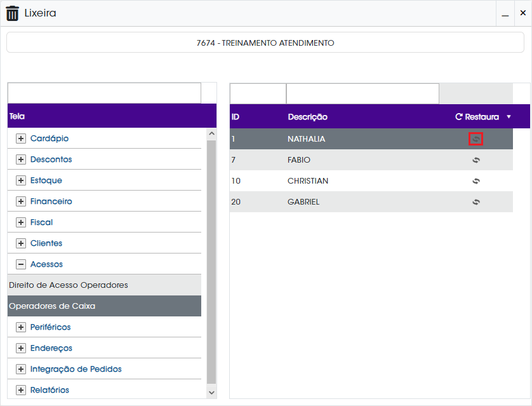The width and height of the screenshot is (532, 406).
Task: Expand the Descontos category
Action: coord(21,159)
